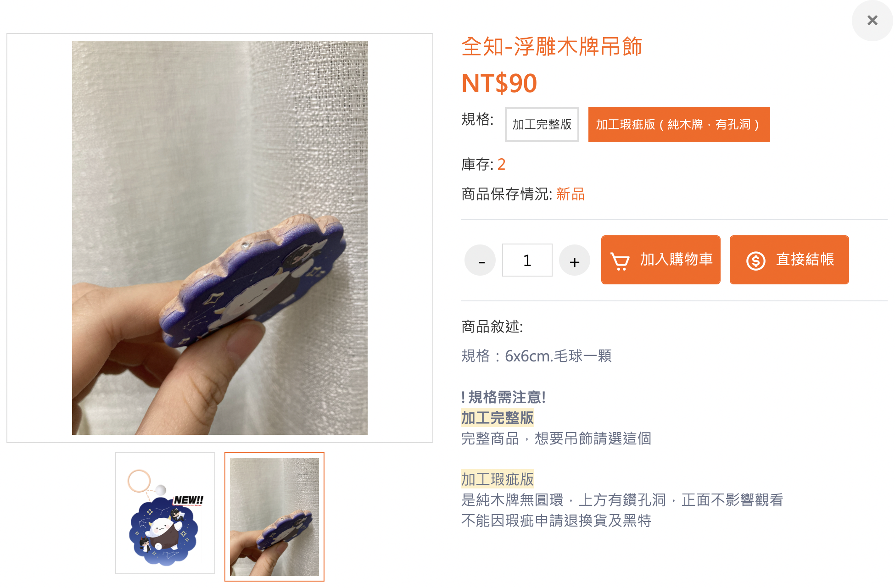Add item via 加入購物車 button

click(660, 260)
